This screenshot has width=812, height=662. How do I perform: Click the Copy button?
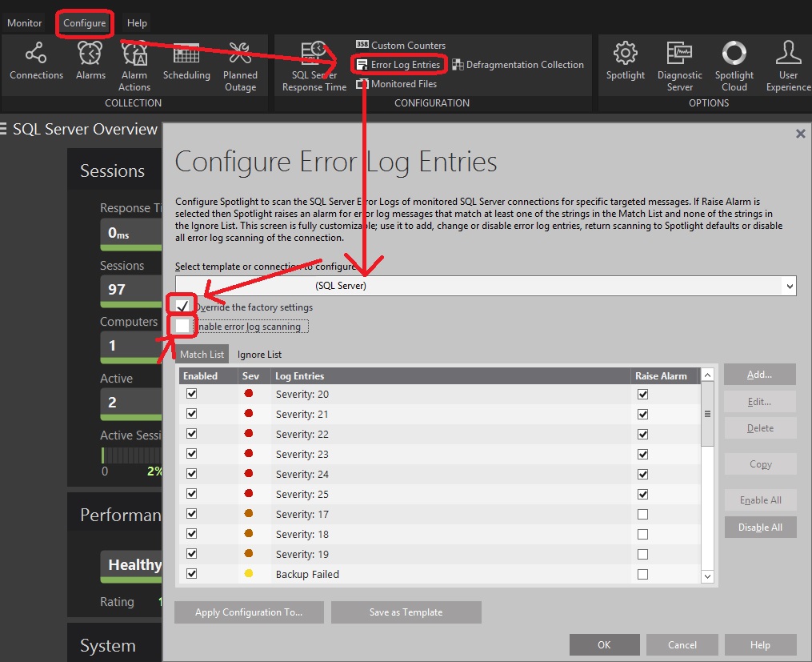pyautogui.click(x=760, y=464)
